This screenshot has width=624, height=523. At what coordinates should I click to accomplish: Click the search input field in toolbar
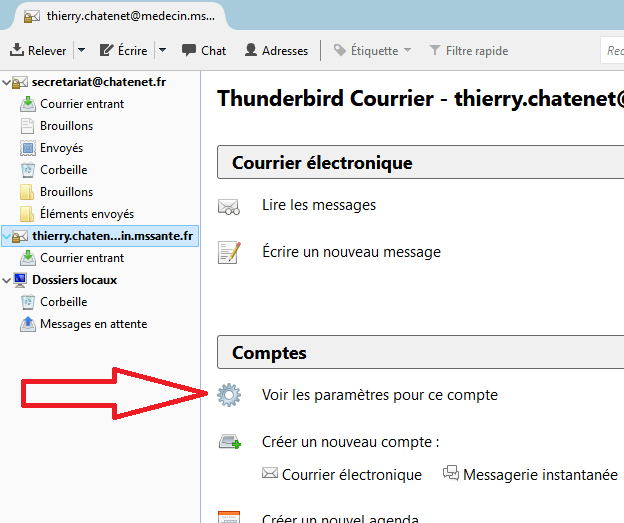pos(613,51)
